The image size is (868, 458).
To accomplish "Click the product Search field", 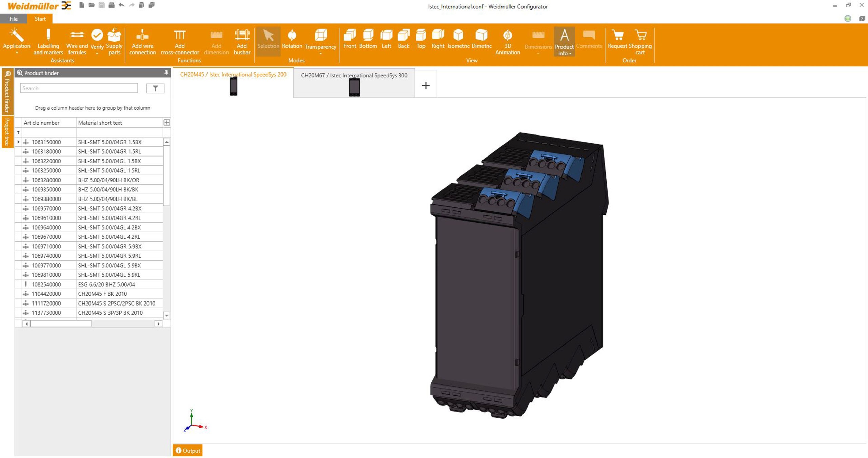I will click(79, 88).
